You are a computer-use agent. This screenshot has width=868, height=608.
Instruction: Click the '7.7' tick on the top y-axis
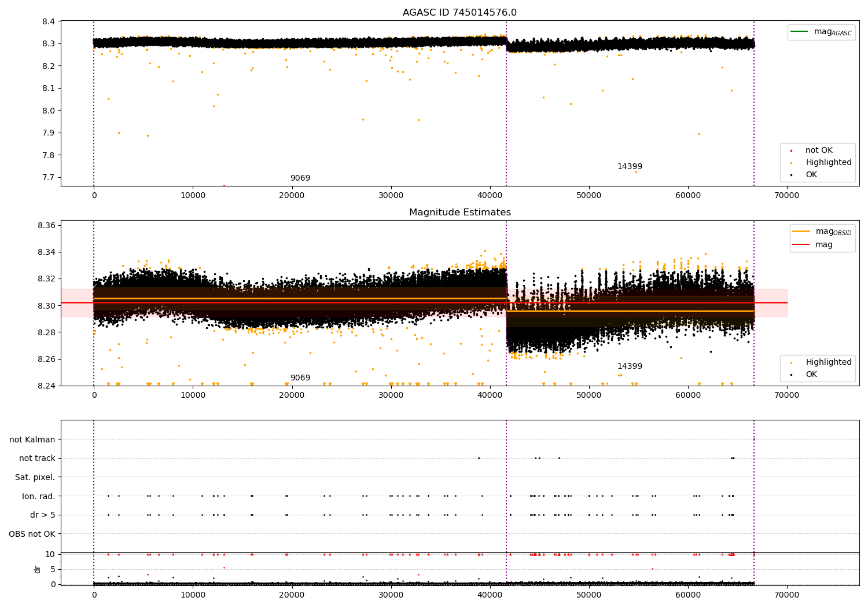coord(49,178)
